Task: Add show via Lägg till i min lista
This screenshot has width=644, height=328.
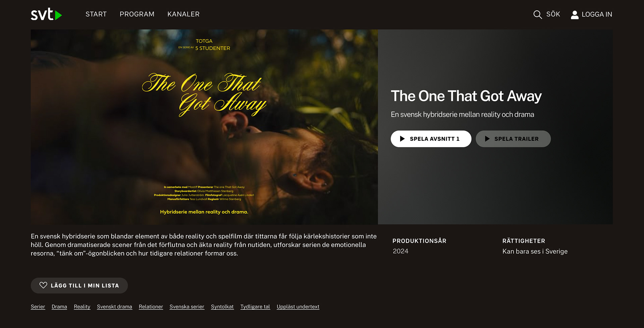Action: point(79,285)
